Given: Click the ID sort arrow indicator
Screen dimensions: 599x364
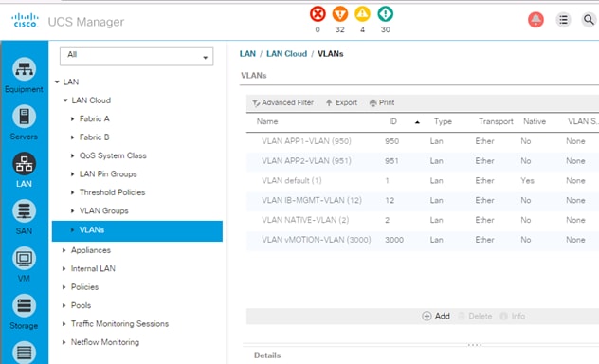Looking at the screenshot, I should 417,122.
